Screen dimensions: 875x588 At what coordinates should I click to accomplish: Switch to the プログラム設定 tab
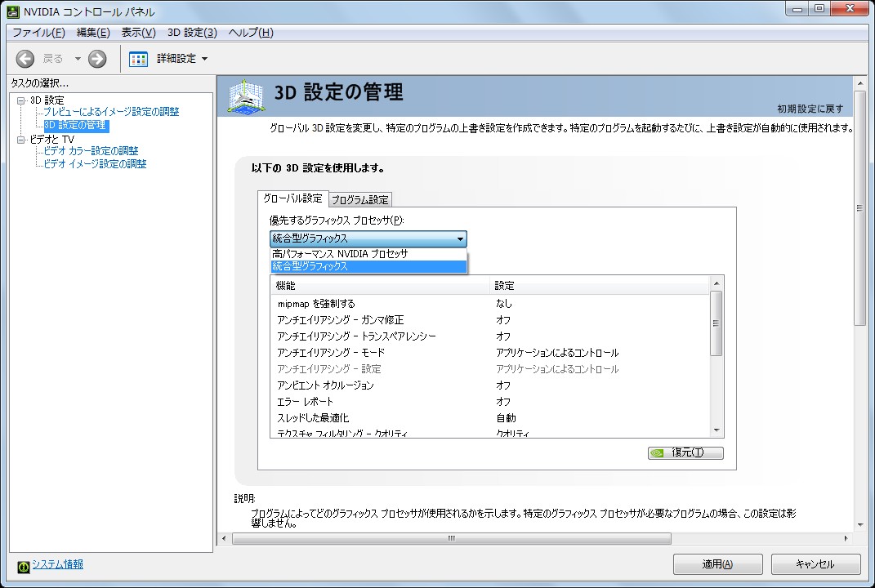[x=360, y=200]
